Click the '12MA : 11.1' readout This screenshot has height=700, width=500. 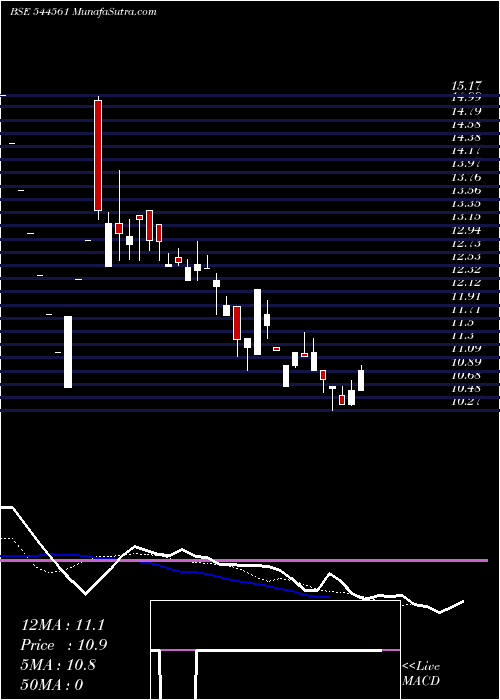63,625
